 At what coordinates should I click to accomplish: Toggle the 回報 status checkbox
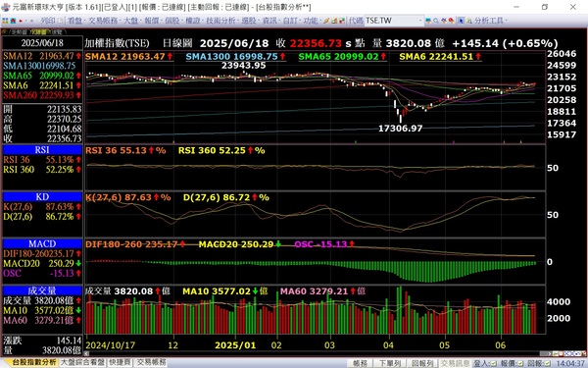click(548, 363)
